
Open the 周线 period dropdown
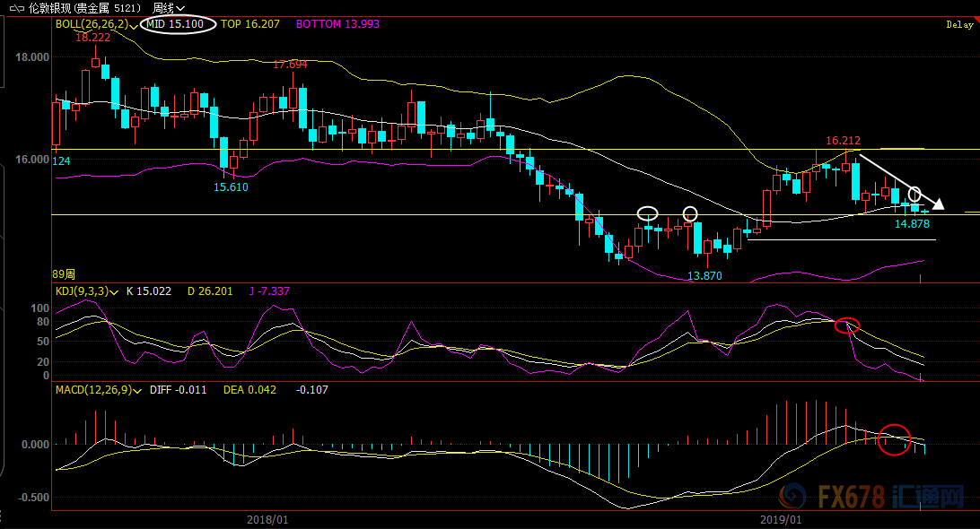[x=169, y=8]
